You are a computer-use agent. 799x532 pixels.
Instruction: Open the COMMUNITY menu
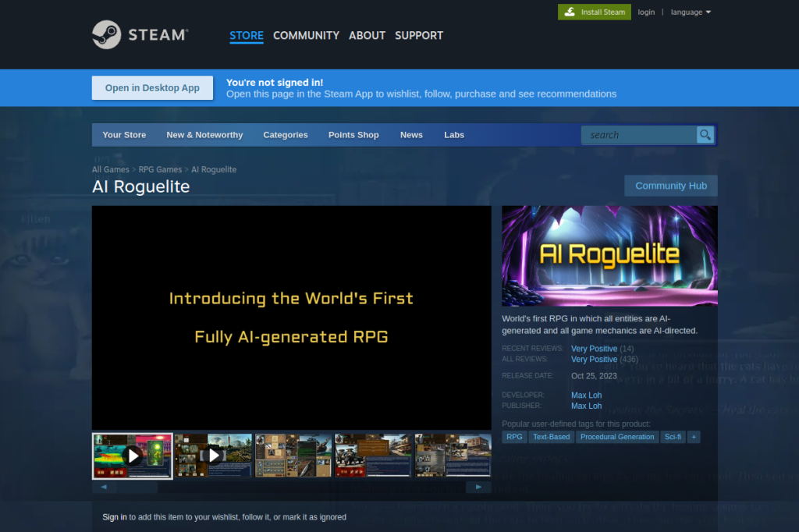306,36
